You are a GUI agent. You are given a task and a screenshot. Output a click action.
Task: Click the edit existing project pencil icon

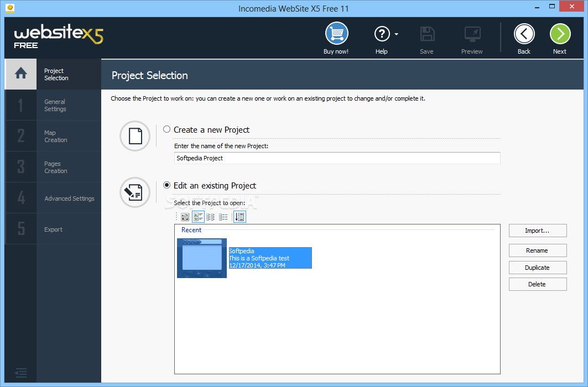coord(135,192)
